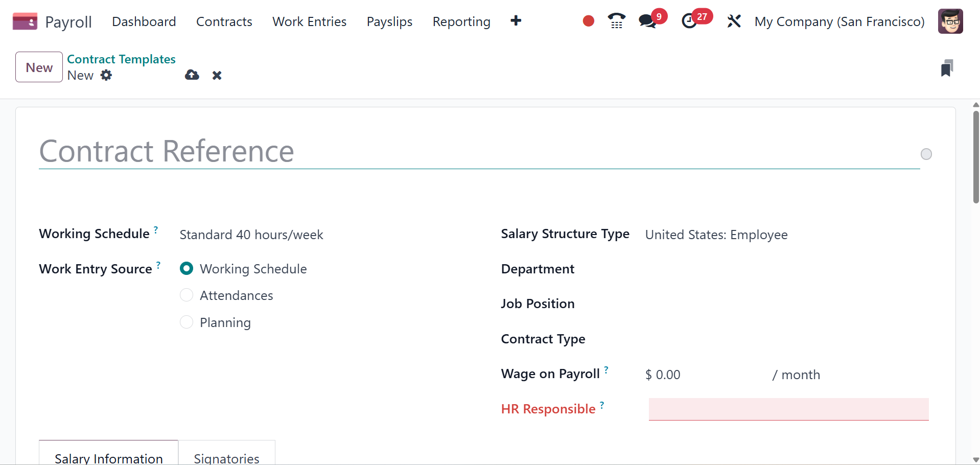Click the Payroll app logo icon
Image resolution: width=980 pixels, height=465 pixels.
25,21
